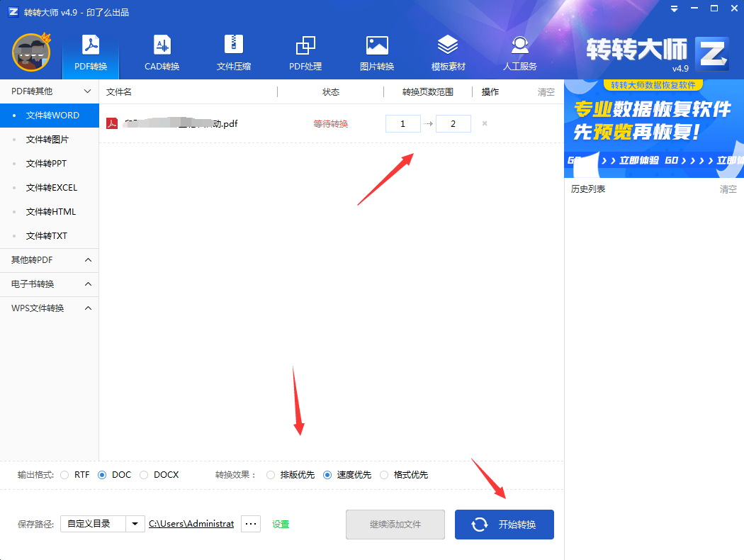Click the 转转大师 Z logo in title bar
The height and width of the screenshot is (560, 744).
[13, 12]
